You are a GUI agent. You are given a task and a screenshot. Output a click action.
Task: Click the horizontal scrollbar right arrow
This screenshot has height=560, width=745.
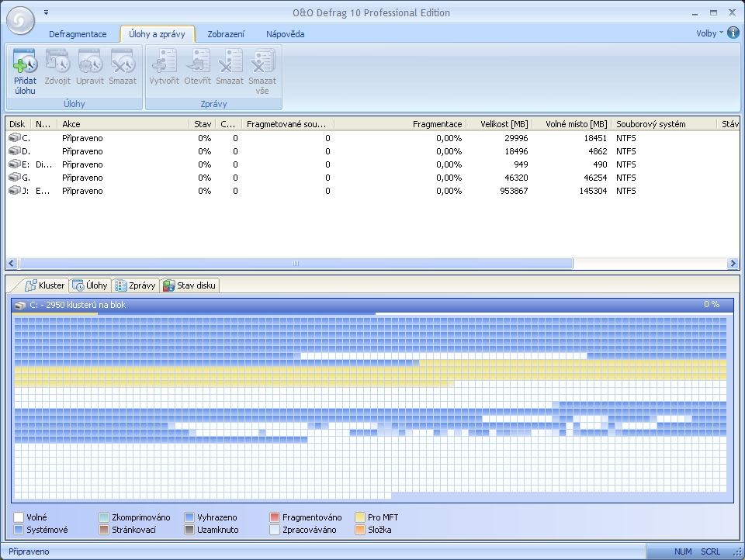pos(733,263)
